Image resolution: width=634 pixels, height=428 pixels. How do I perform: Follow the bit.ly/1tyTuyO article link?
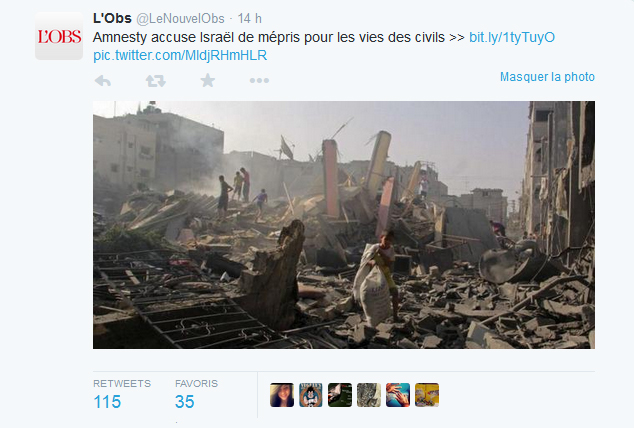point(512,37)
